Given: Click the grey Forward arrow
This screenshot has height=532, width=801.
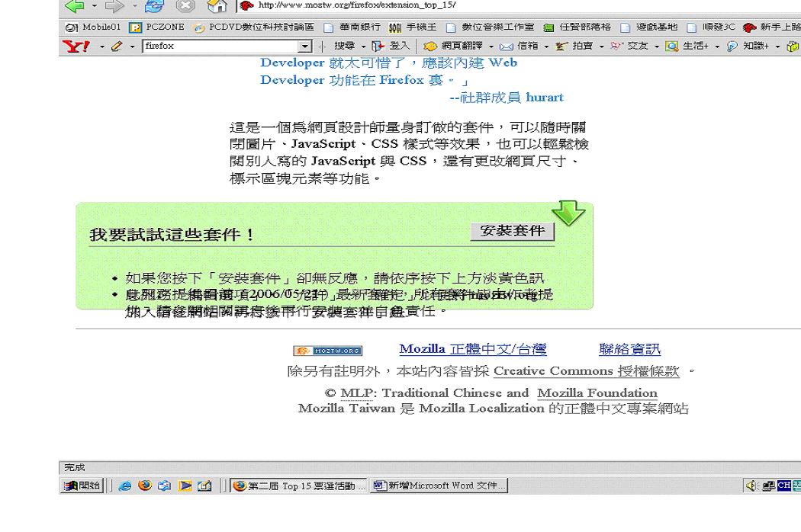Looking at the screenshot, I should point(114,6).
